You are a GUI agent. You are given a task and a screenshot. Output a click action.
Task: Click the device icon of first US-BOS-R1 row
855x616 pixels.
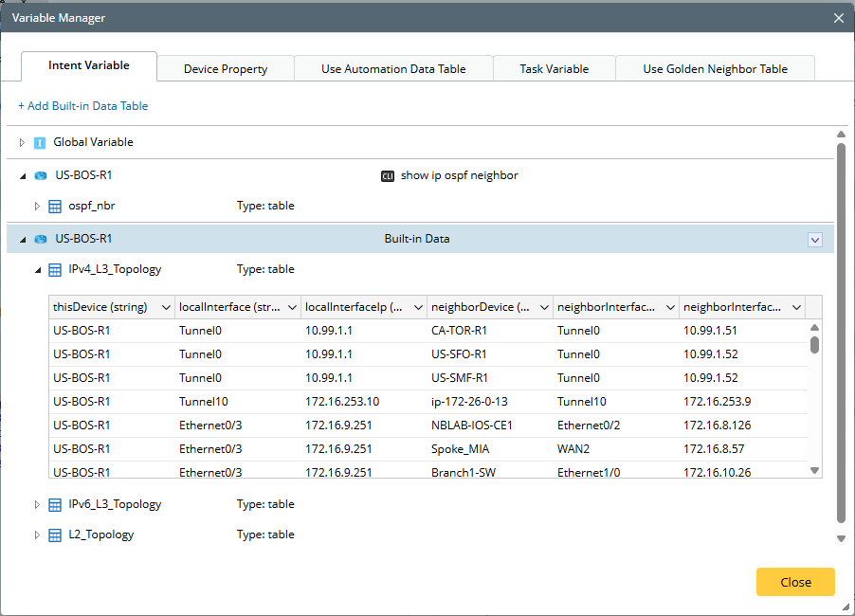pos(40,176)
